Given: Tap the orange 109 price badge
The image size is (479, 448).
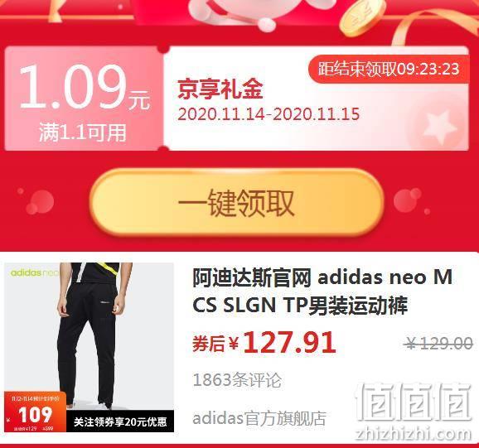Looking at the screenshot, I should [35, 412].
